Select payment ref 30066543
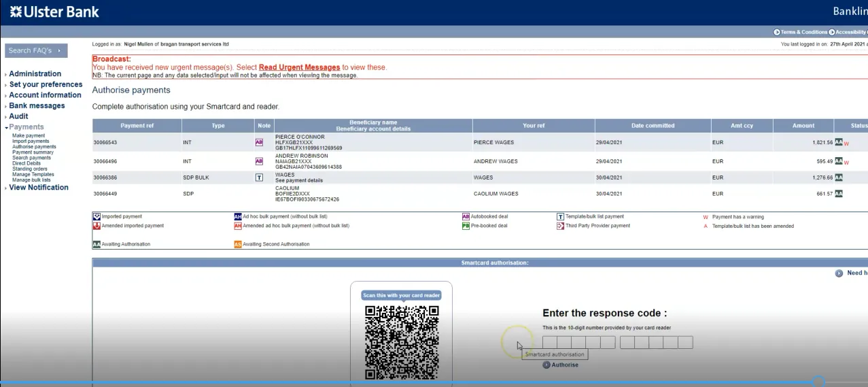This screenshot has height=387, width=868. [x=105, y=142]
